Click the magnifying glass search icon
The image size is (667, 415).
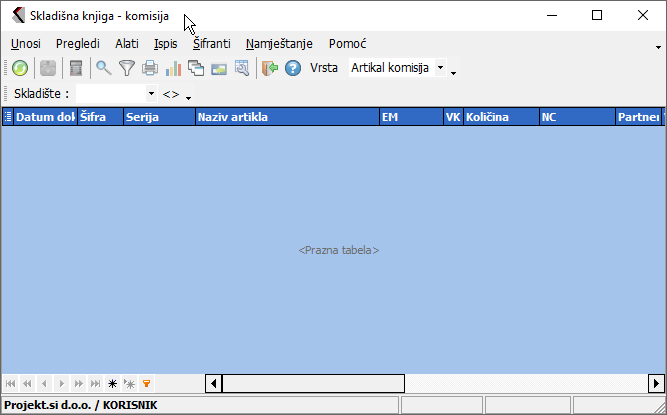click(103, 68)
